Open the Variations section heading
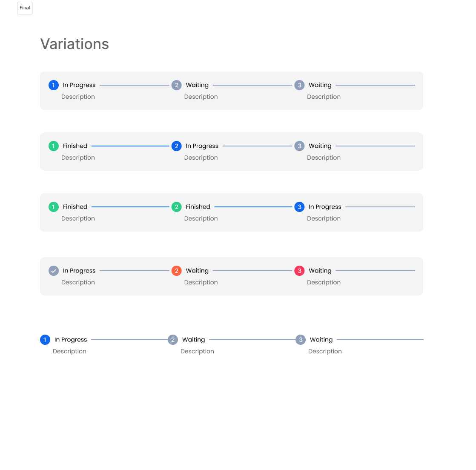This screenshot has width=476, height=470. coord(75,44)
